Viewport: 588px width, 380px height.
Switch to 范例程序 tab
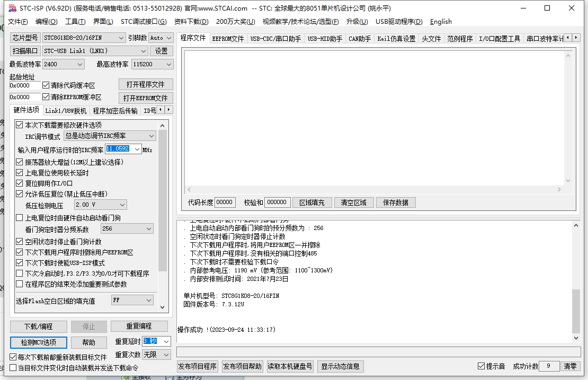click(460, 39)
